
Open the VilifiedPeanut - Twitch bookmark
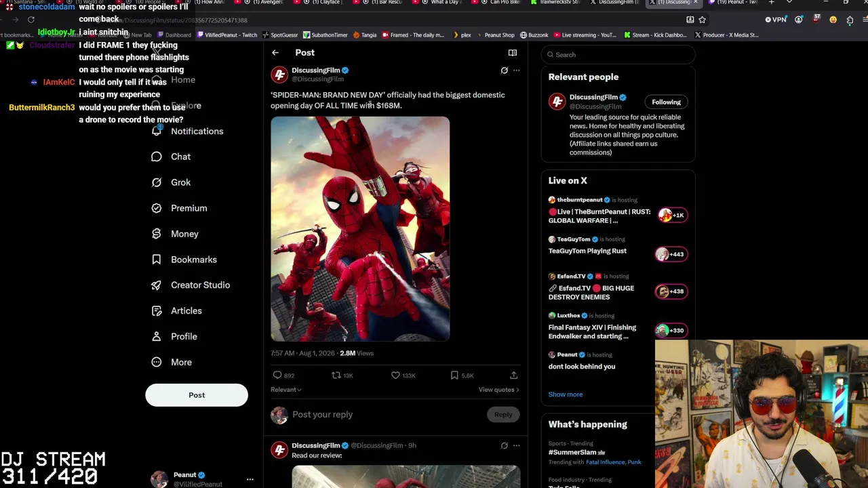pos(226,35)
